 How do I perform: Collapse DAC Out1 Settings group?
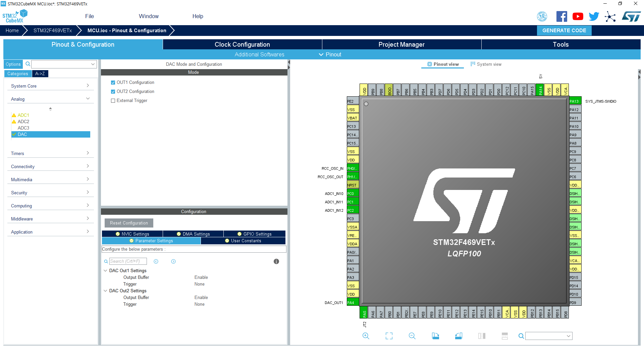click(105, 270)
